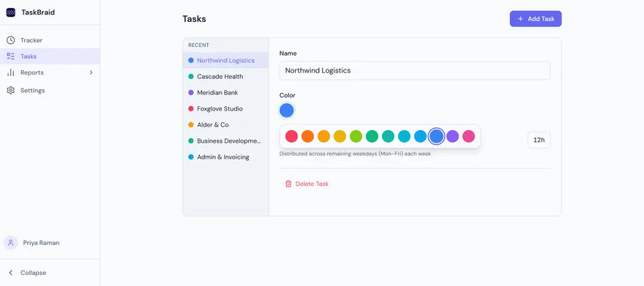
Task: Click the Tasks page heading
Action: (x=194, y=19)
